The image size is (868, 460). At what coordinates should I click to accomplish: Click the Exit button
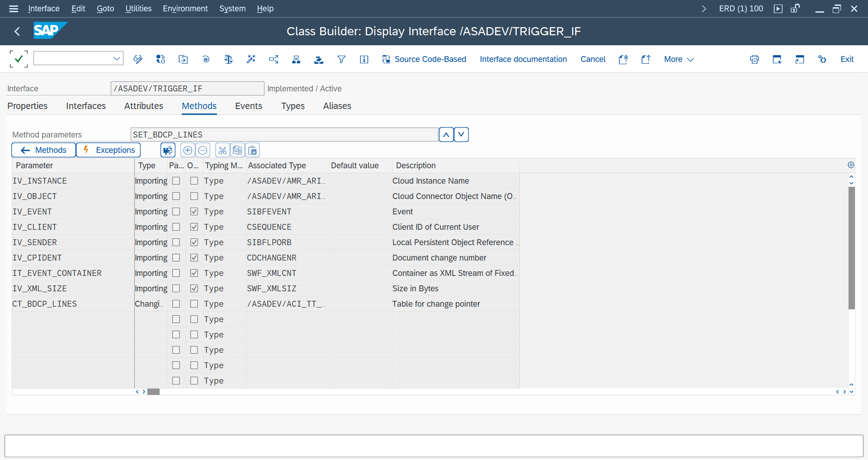(847, 59)
